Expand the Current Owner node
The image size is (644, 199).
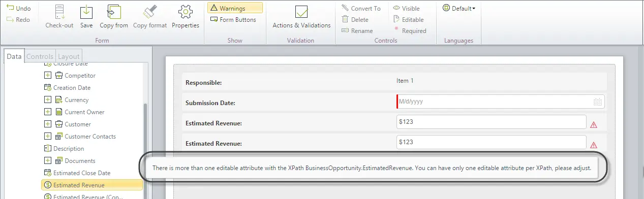[48, 112]
